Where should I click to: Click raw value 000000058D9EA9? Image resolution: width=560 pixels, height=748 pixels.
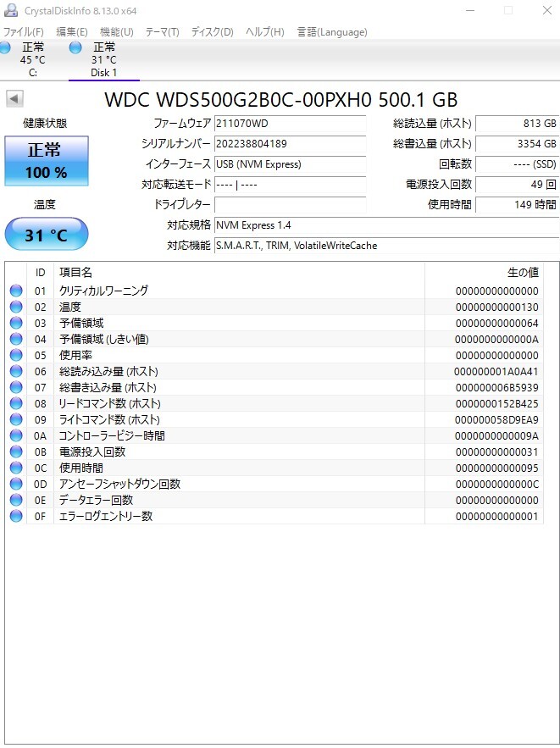tap(496, 420)
